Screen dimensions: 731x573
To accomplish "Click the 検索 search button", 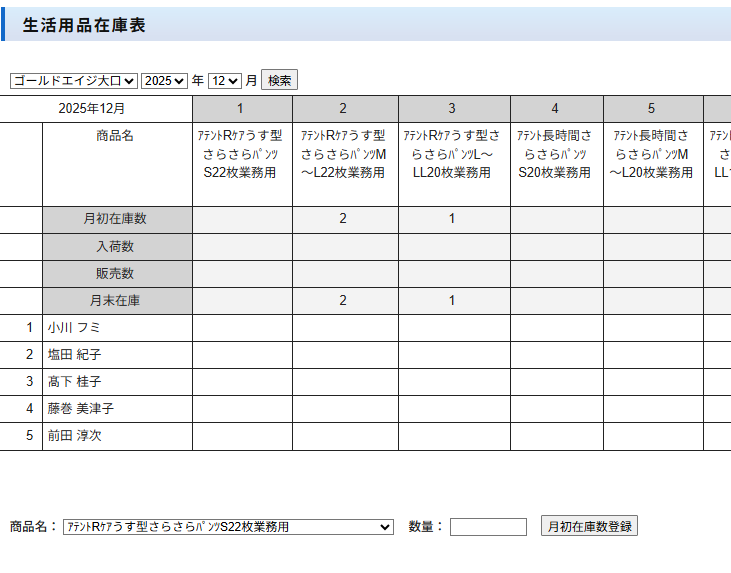I will tap(279, 81).
